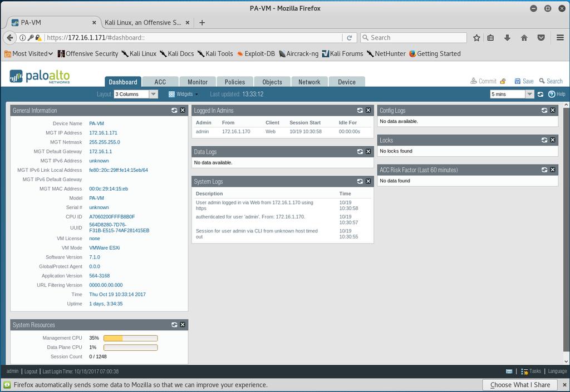Refresh the ACC Risk Factor widget
This screenshot has width=570, height=392.
coord(544,170)
